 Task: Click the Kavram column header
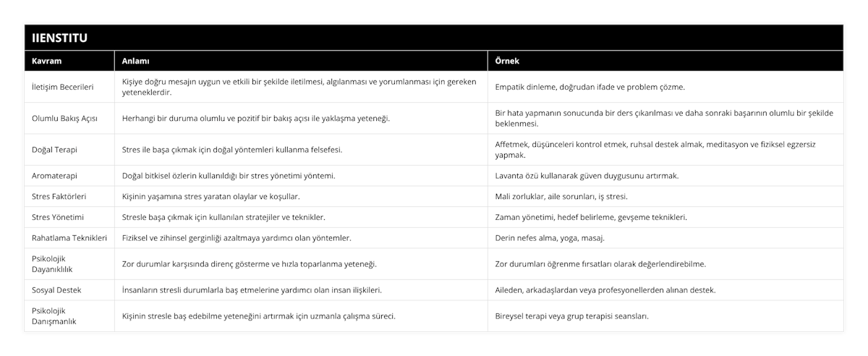point(46,62)
